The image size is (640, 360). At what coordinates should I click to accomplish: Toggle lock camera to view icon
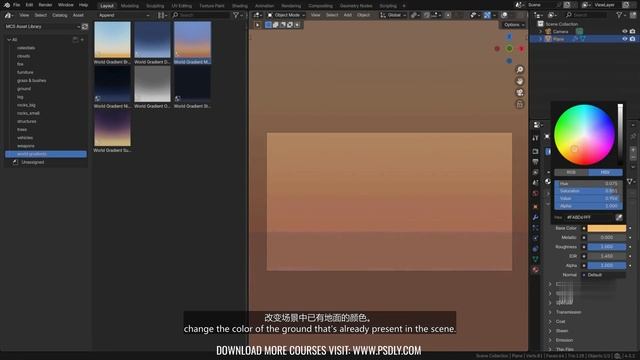click(520, 104)
